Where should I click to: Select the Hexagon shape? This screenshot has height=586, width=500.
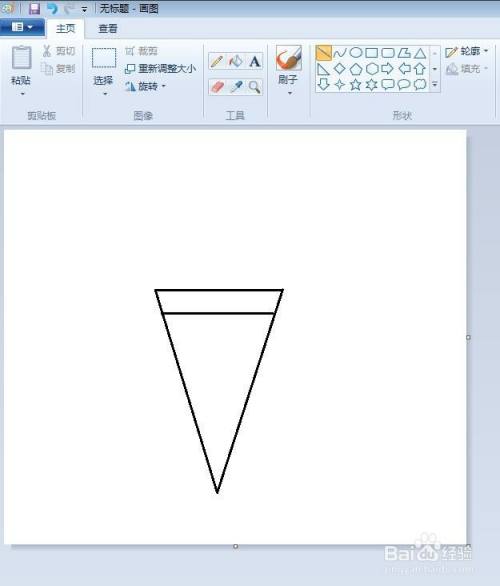[371, 69]
